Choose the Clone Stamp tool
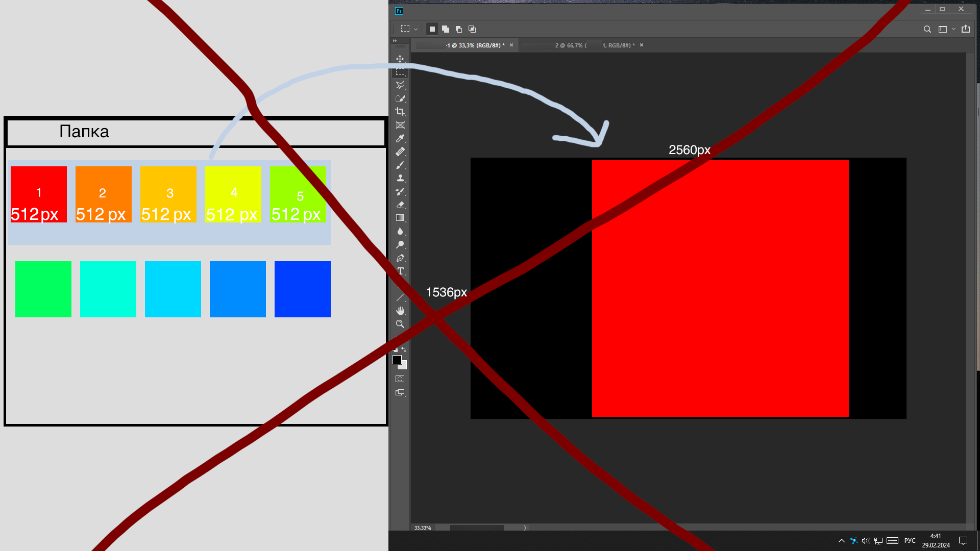980x551 pixels. point(400,179)
